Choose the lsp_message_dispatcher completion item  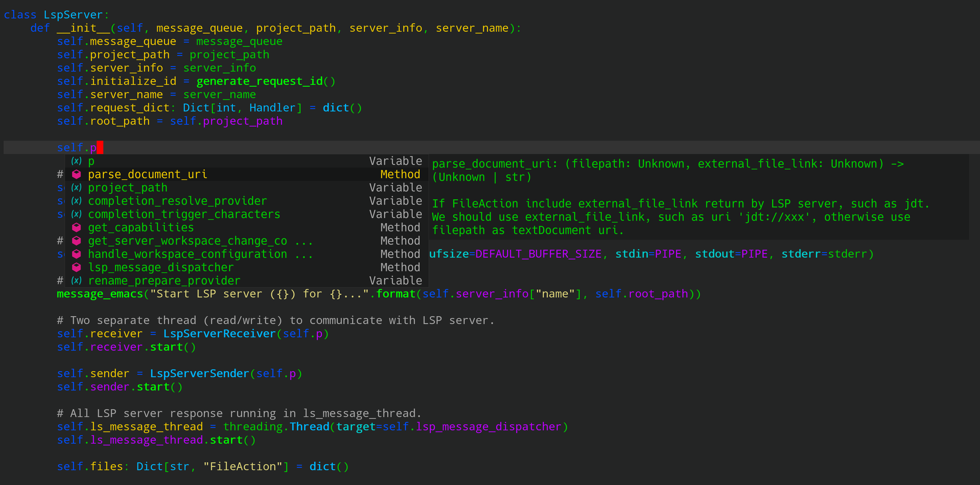click(x=160, y=268)
